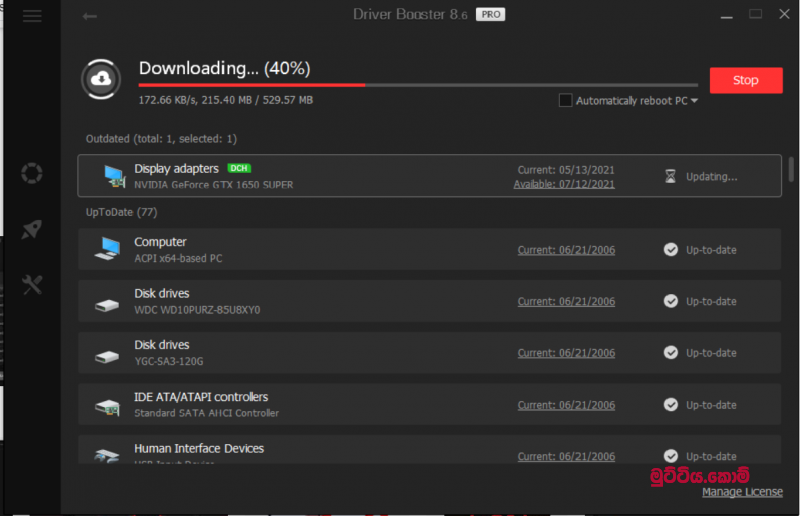Enable the Automatically reboot PC checkbox
This screenshot has height=516, width=800.
[566, 100]
